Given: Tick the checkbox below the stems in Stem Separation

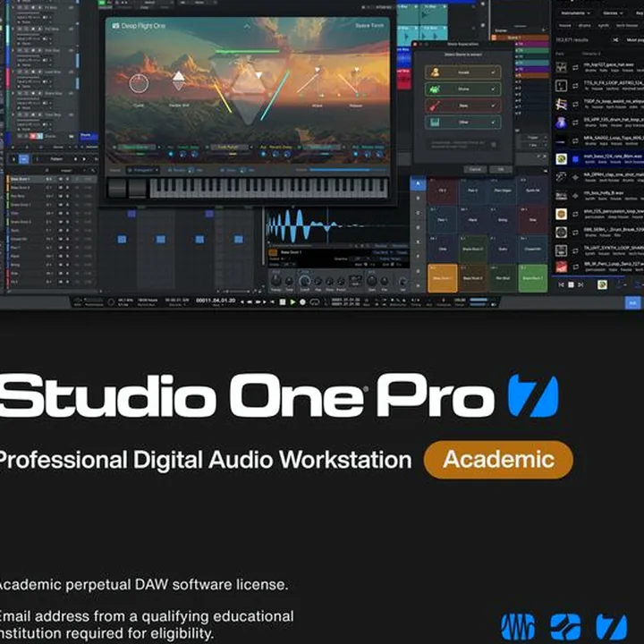Looking at the screenshot, I should click(x=493, y=145).
